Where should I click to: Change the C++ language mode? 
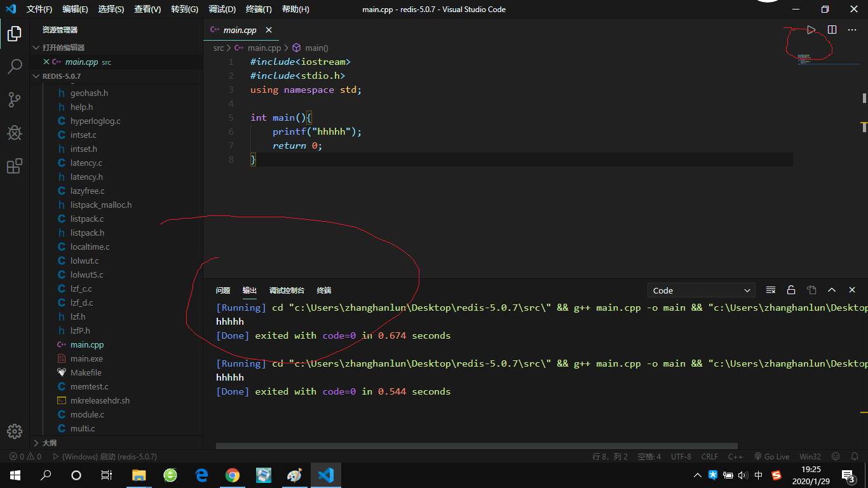(x=735, y=456)
